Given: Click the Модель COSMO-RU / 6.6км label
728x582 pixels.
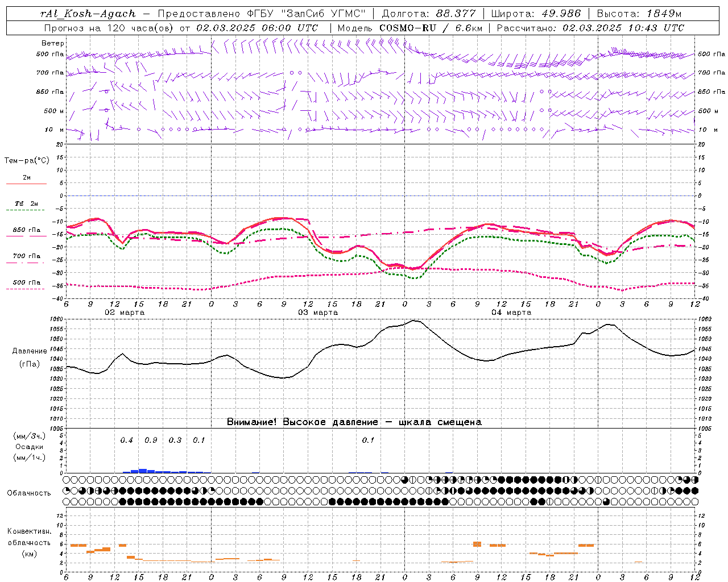Looking at the screenshot, I should (x=409, y=28).
